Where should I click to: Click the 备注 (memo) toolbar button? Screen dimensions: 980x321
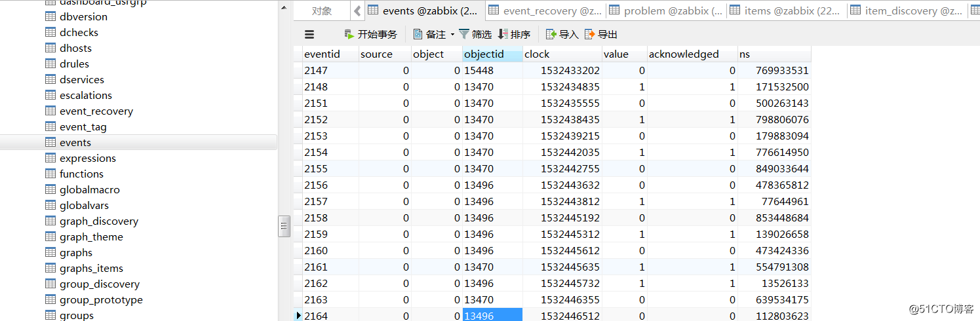pyautogui.click(x=429, y=35)
